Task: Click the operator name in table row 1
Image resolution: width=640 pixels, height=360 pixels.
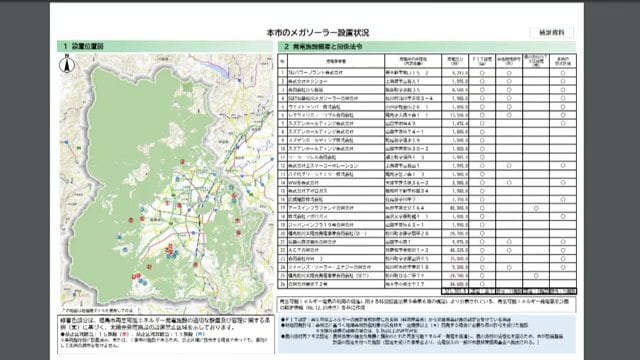Action: coord(316,73)
